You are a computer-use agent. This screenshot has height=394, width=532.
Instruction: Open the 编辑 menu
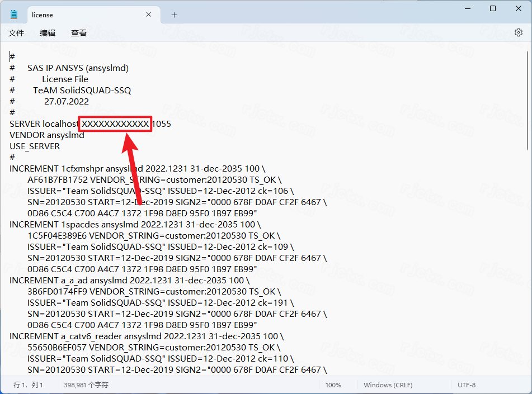click(x=47, y=33)
